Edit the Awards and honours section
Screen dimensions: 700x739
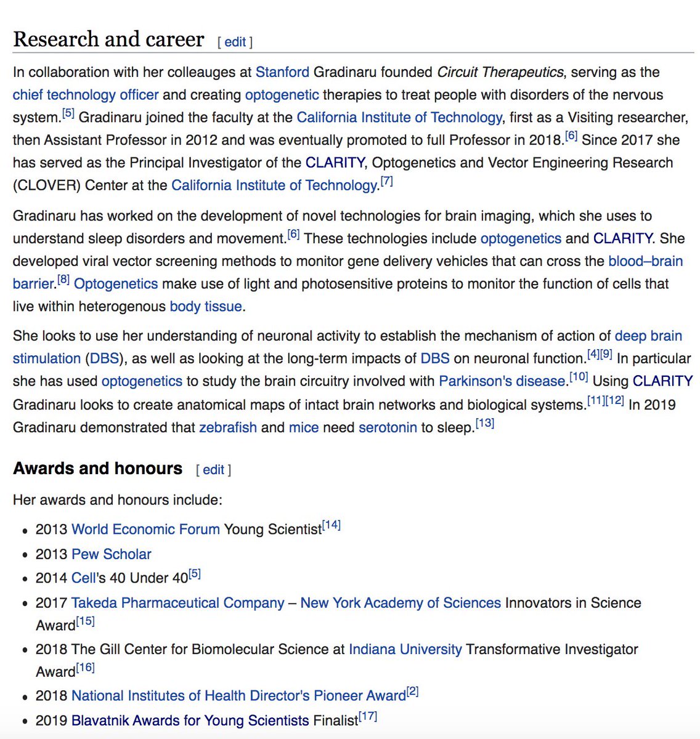point(213,470)
